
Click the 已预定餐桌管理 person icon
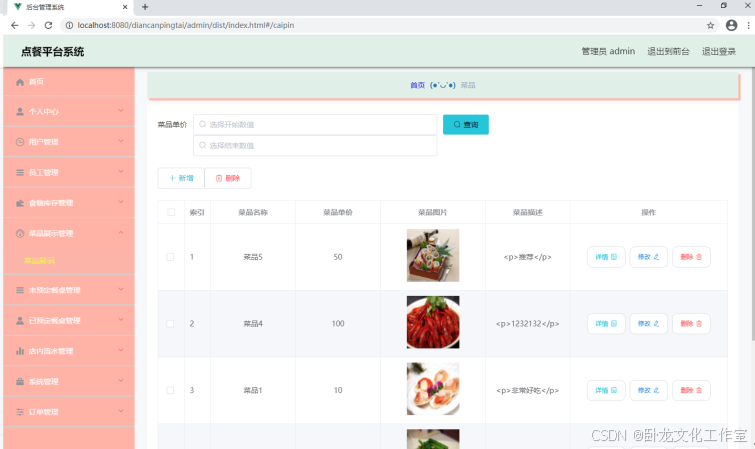20,320
